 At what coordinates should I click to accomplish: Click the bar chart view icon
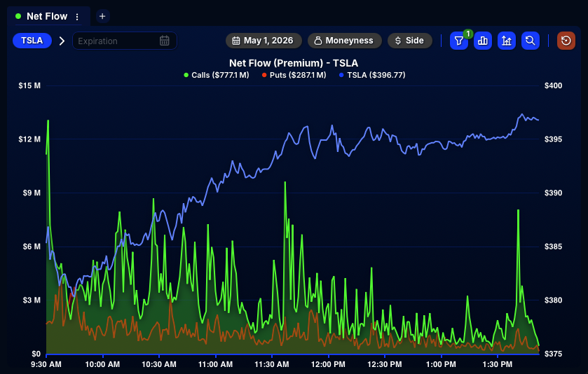coord(483,41)
